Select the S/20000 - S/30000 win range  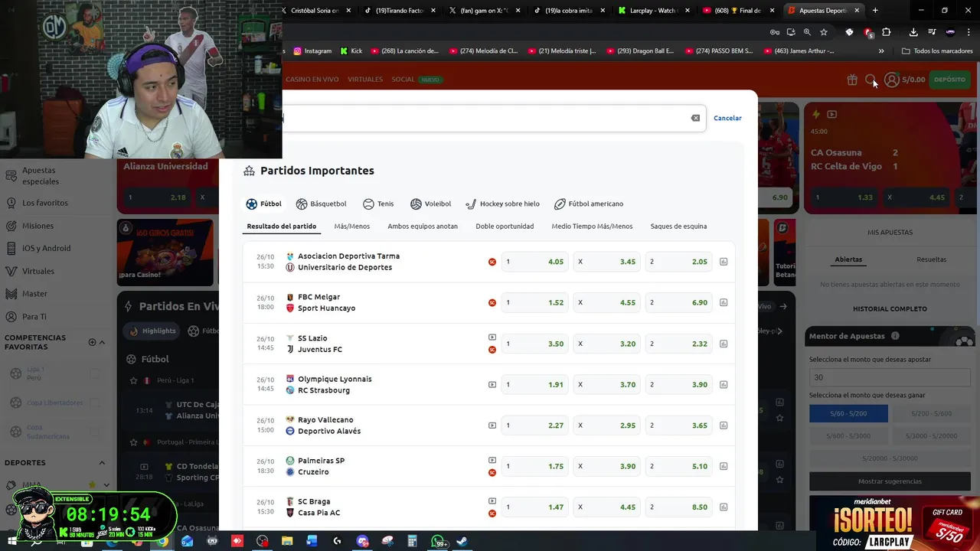[x=890, y=458]
